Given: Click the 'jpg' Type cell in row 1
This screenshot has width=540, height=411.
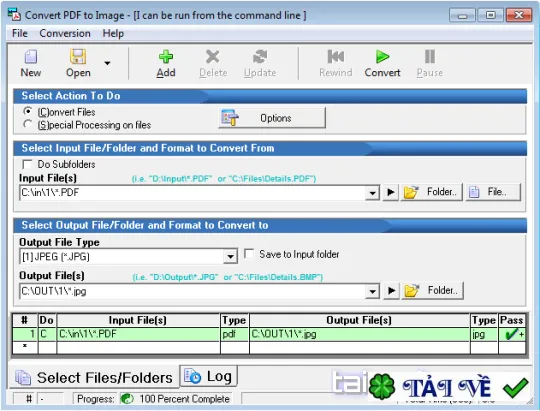Looking at the screenshot, I should [484, 334].
